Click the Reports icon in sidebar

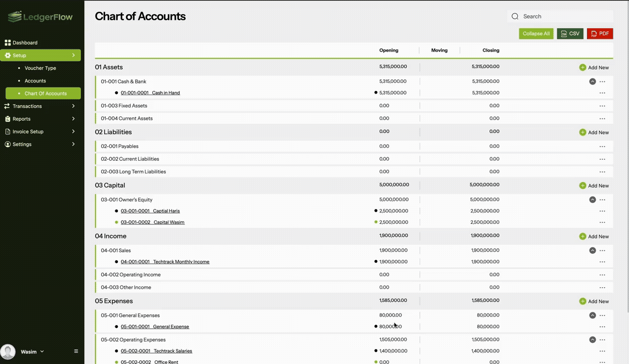(x=8, y=119)
